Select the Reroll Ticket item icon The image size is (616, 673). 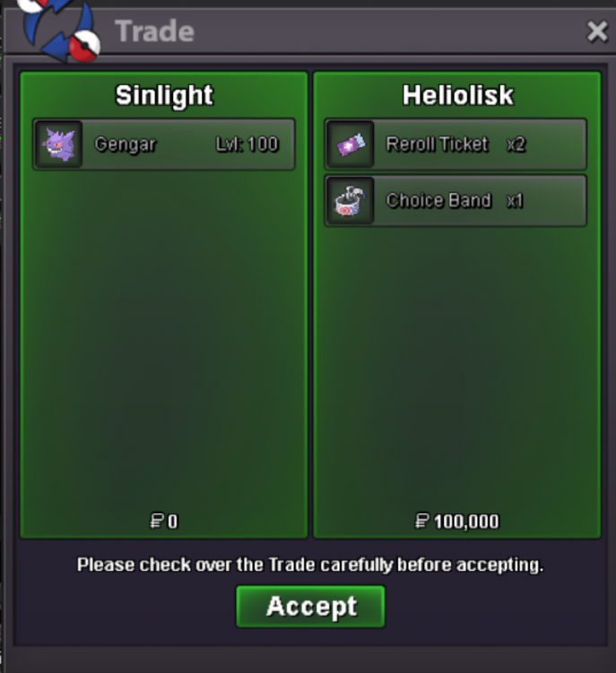pos(351,144)
